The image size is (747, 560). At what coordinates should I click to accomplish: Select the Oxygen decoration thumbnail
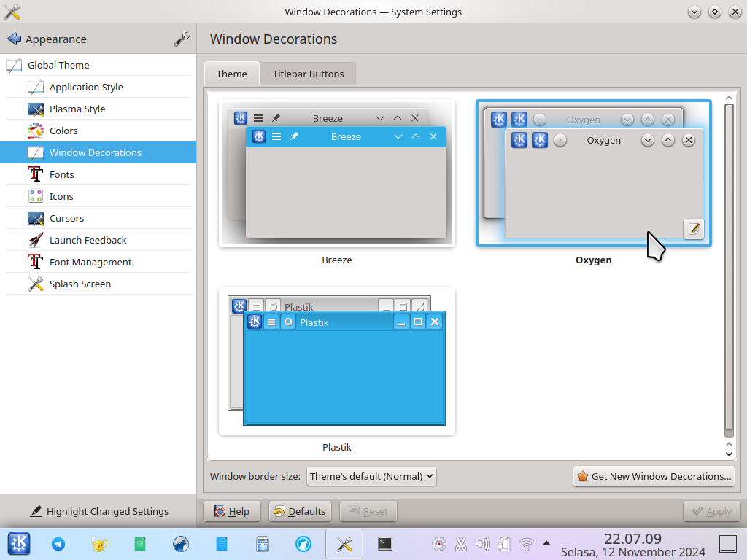594,174
